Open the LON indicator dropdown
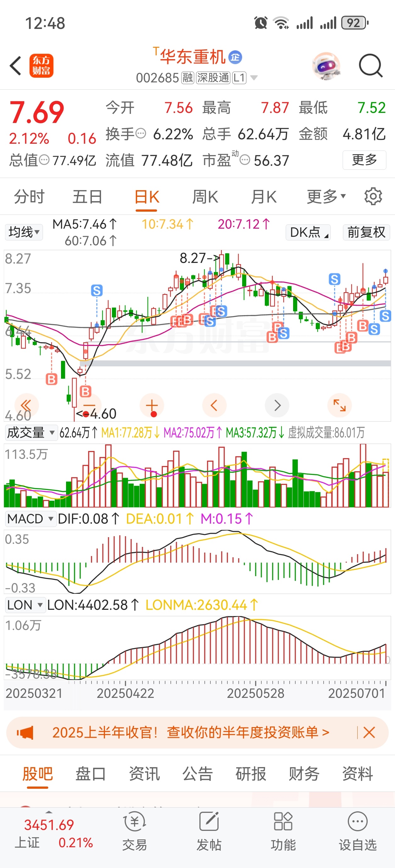 click(25, 605)
